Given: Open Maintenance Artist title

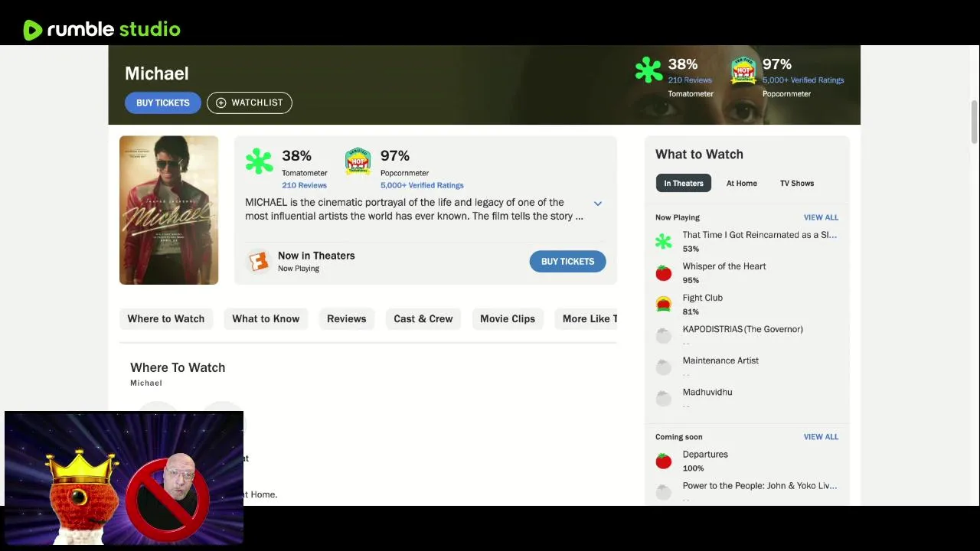Looking at the screenshot, I should (x=720, y=360).
